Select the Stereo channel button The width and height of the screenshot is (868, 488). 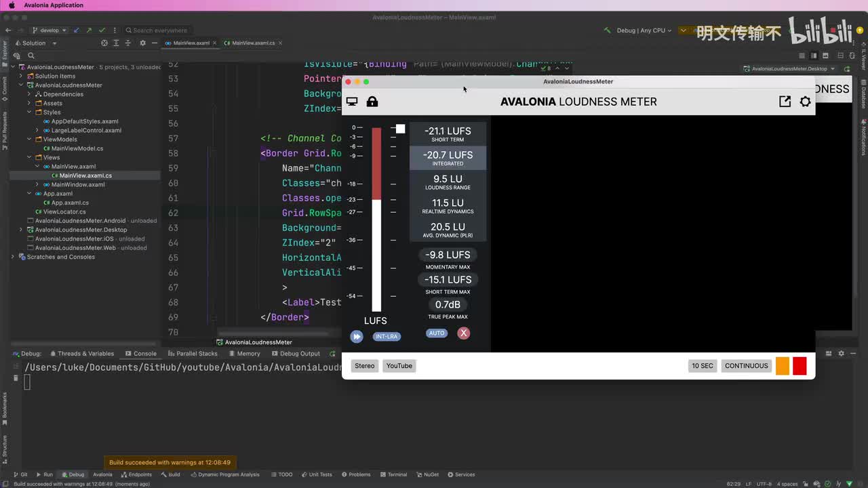coord(365,366)
